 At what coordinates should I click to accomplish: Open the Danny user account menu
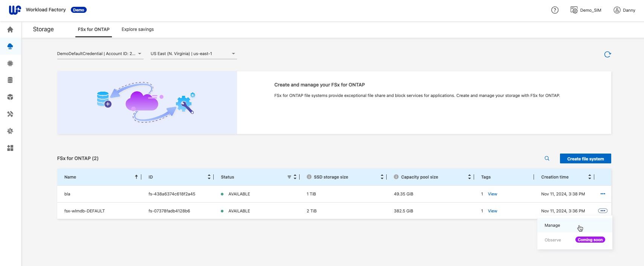[624, 10]
